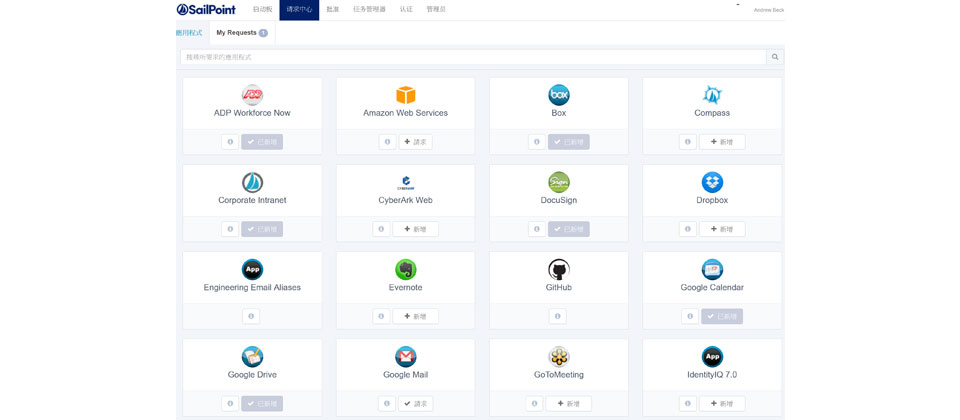960x420 pixels.
Task: Click the Dropbox app icon
Action: [712, 182]
